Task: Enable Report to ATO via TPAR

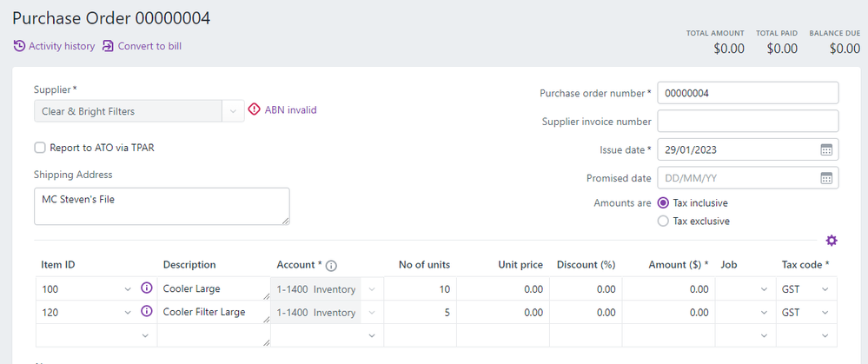Action: coord(40,148)
